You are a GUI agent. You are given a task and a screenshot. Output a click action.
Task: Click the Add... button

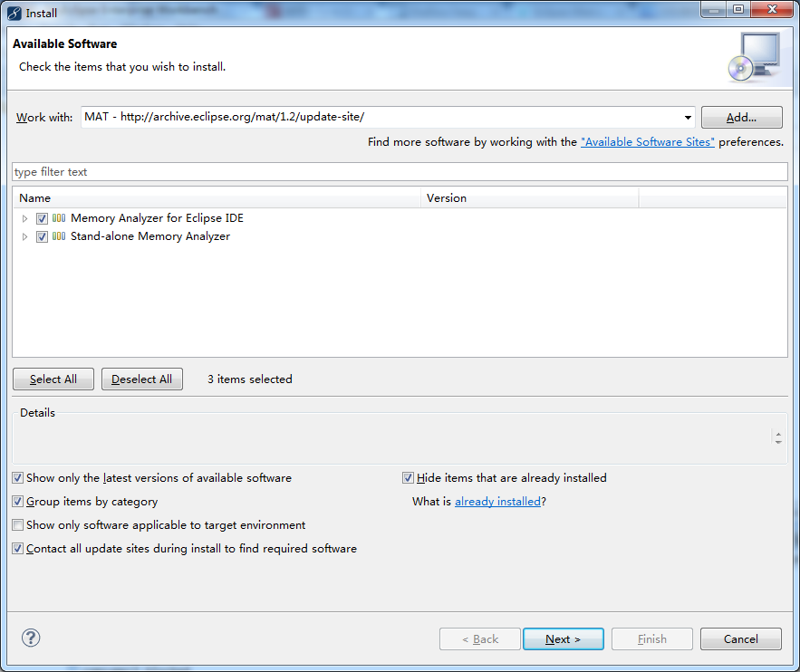[741, 117]
